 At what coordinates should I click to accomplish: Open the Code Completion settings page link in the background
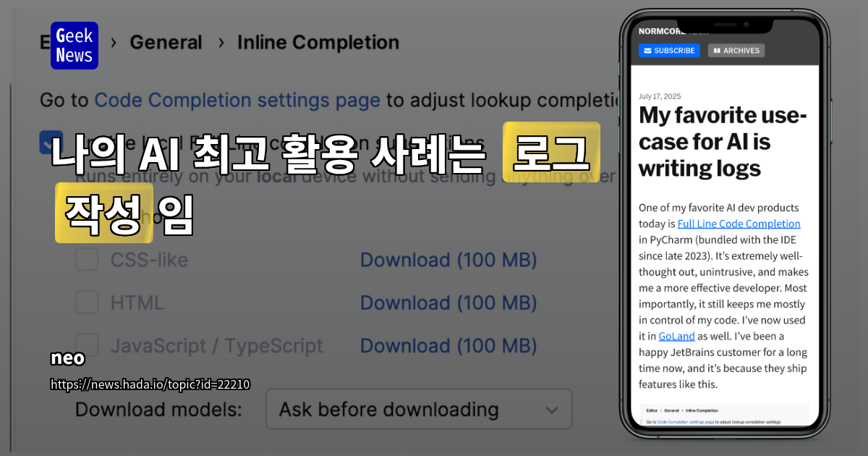point(237,99)
